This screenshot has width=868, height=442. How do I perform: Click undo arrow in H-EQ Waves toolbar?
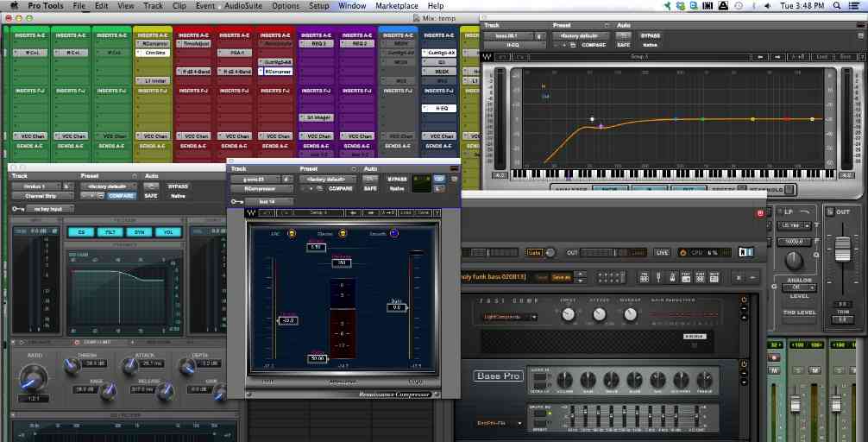click(502, 57)
